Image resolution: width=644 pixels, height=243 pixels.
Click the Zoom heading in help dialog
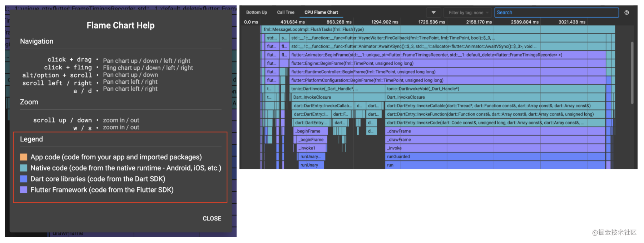(x=29, y=102)
